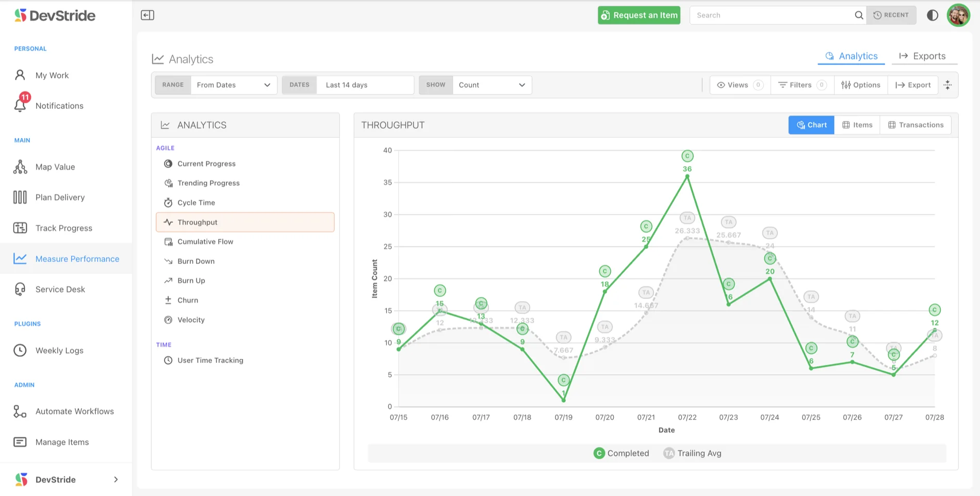This screenshot has width=980, height=496.
Task: Open Recent items list
Action: pos(891,15)
